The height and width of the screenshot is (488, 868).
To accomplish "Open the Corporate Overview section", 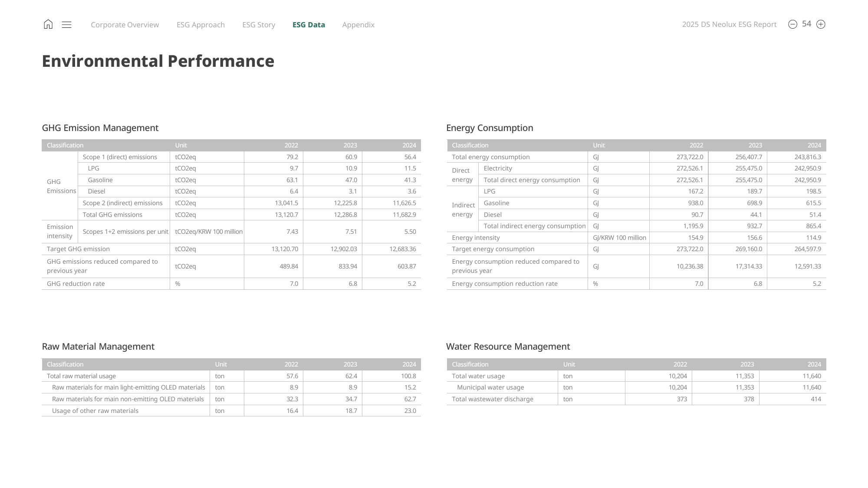I will click(x=125, y=25).
